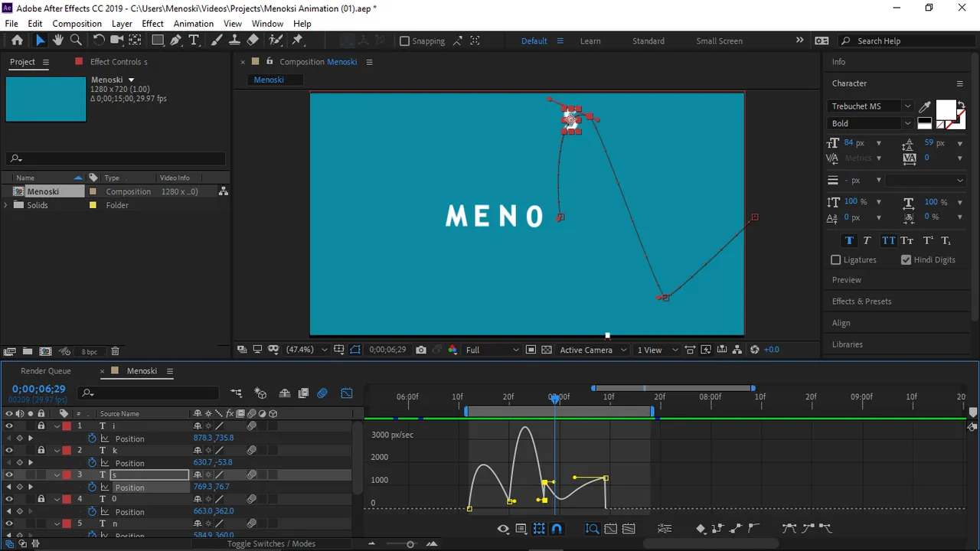The width and height of the screenshot is (980, 551).
Task: Click the current time 0;00;06;29 in timeline
Action: [38, 389]
